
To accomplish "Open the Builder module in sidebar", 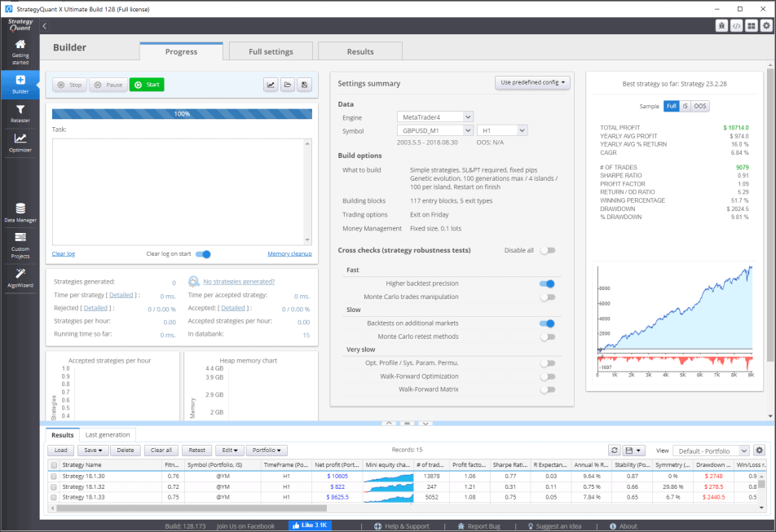I will click(x=20, y=84).
